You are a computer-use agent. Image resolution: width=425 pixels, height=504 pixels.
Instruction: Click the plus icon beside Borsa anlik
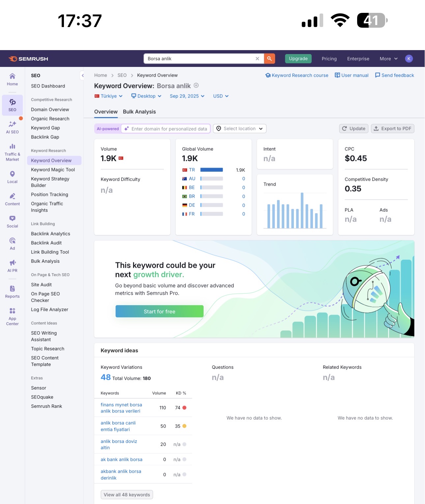[x=196, y=85]
